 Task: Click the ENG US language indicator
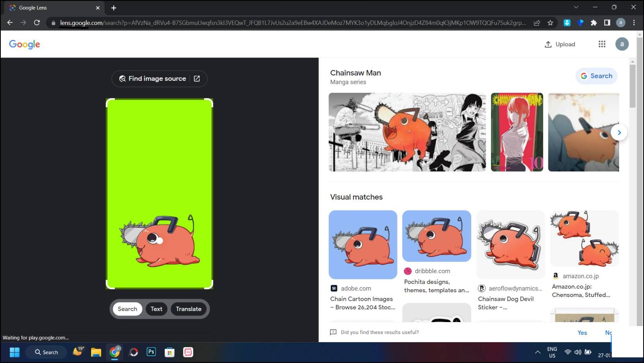[x=552, y=352]
